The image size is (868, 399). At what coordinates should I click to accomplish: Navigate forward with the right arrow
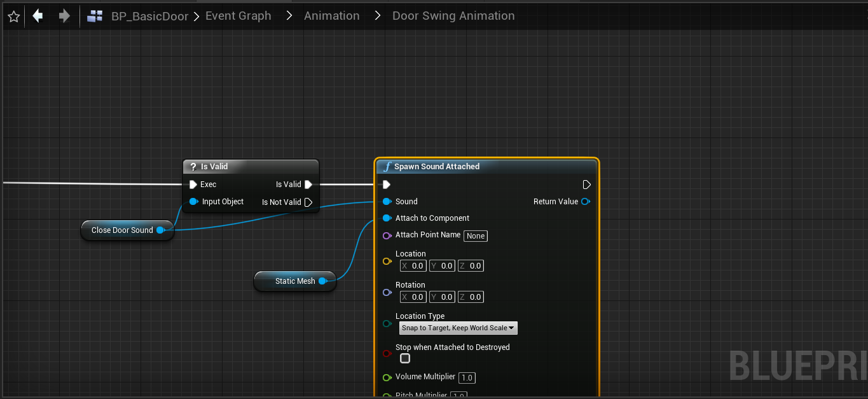coord(64,16)
